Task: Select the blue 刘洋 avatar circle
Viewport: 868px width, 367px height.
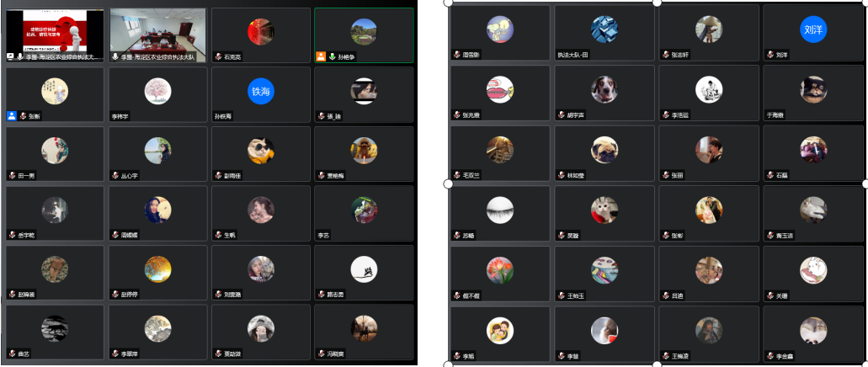Action: (x=813, y=29)
